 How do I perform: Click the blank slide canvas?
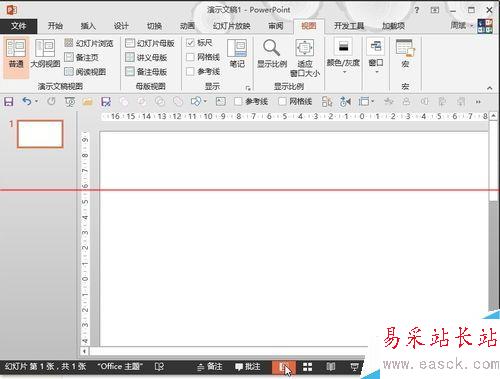[x=293, y=238]
